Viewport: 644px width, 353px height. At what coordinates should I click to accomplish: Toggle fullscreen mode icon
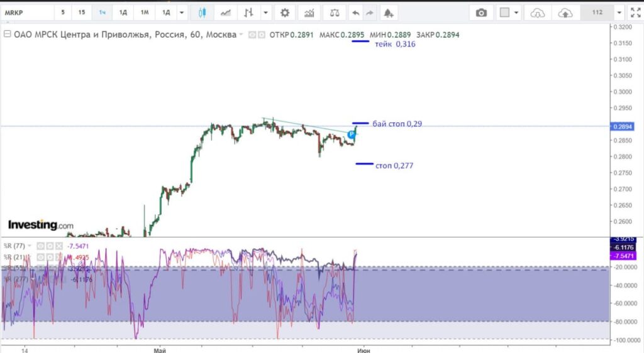pyautogui.click(x=635, y=13)
